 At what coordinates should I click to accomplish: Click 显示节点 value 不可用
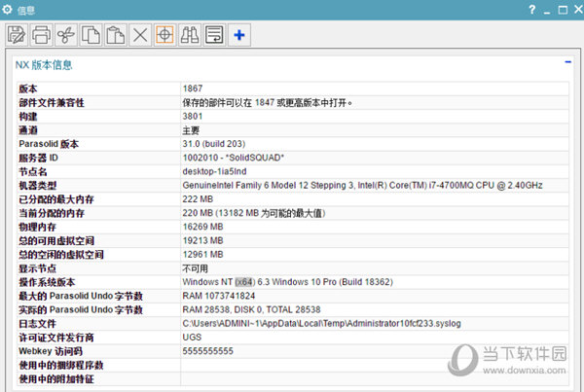coord(196,268)
